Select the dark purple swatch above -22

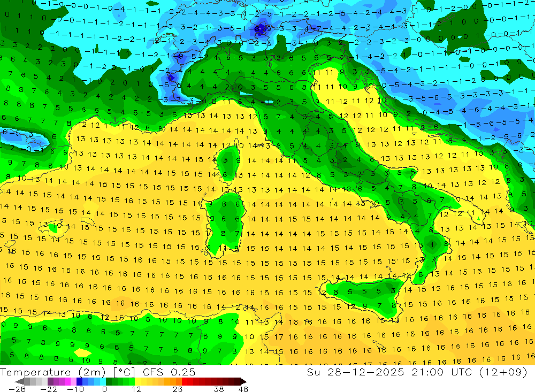50,381
